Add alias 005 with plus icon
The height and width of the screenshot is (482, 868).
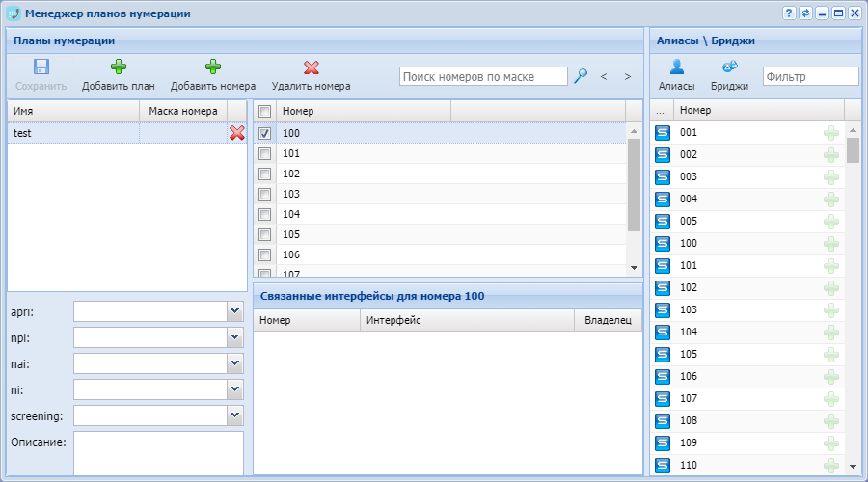[831, 222]
